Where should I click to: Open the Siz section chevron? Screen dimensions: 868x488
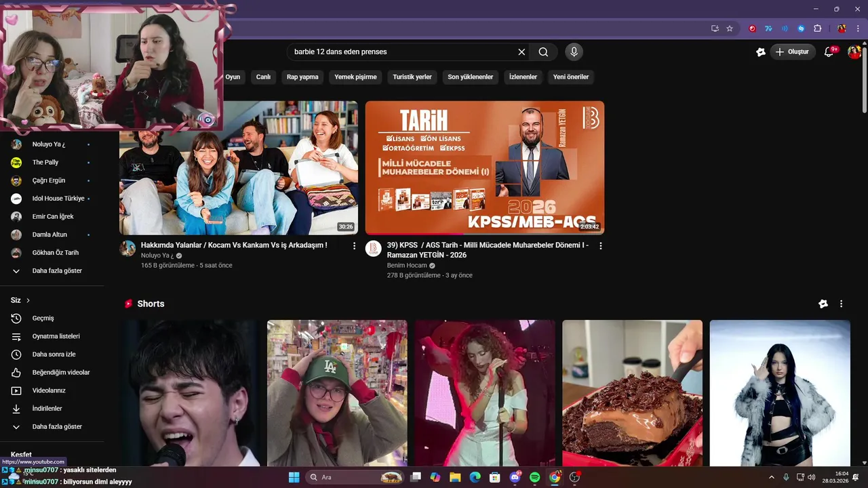point(28,300)
